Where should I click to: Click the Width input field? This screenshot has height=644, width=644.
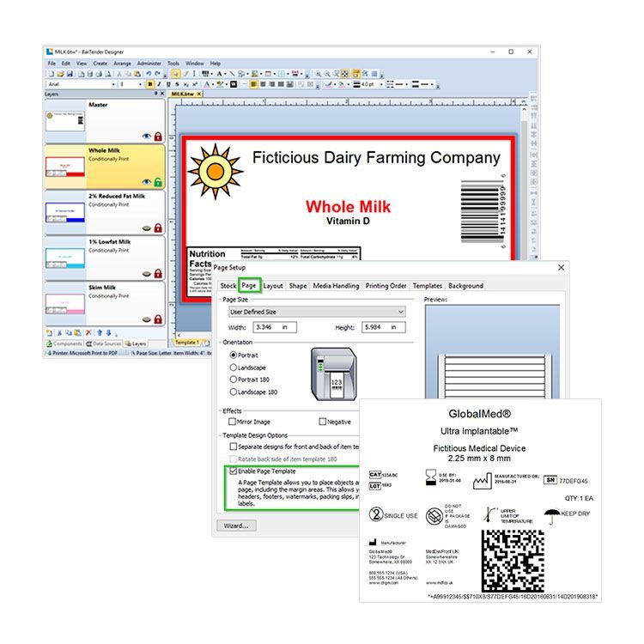272,327
